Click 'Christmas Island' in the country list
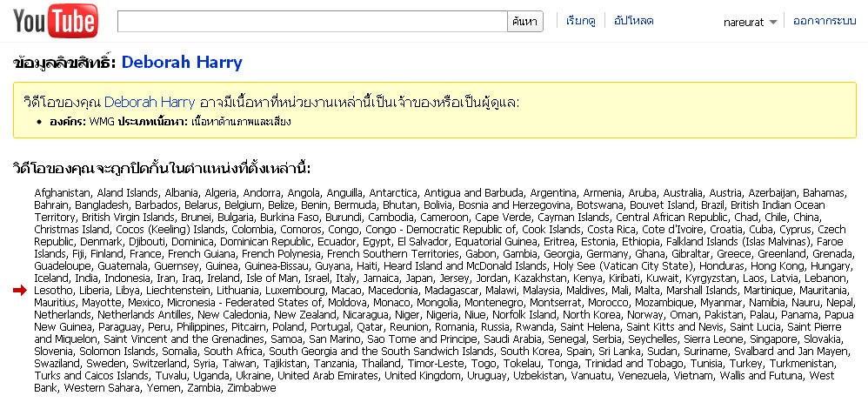868x409 pixels. coord(71,230)
